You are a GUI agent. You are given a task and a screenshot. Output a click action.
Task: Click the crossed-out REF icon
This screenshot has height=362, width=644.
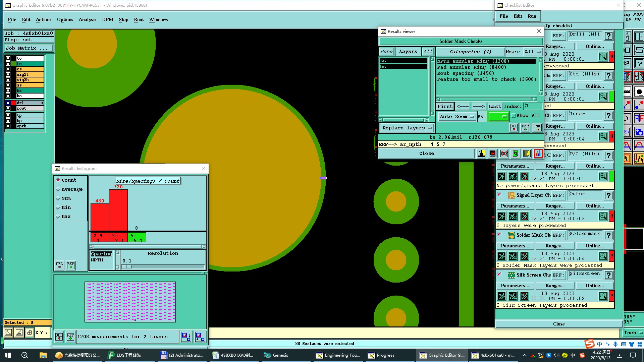click(504, 154)
